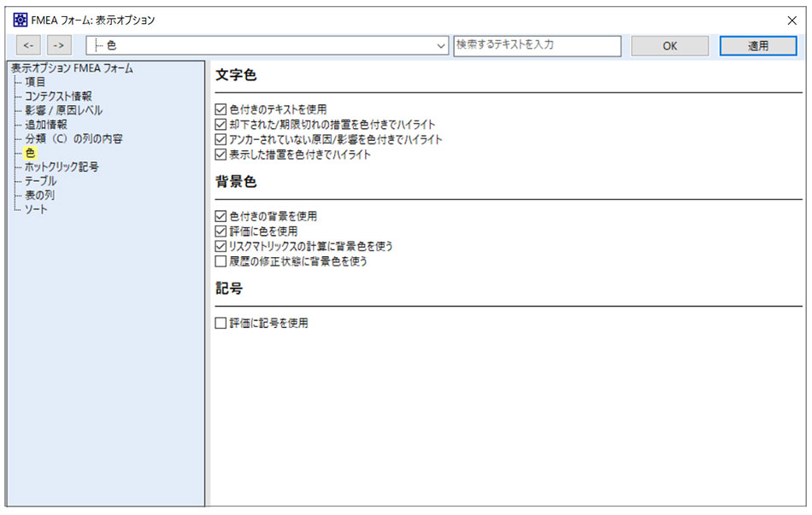Select 項目 in the options tree
812x515 pixels.
tap(35, 82)
